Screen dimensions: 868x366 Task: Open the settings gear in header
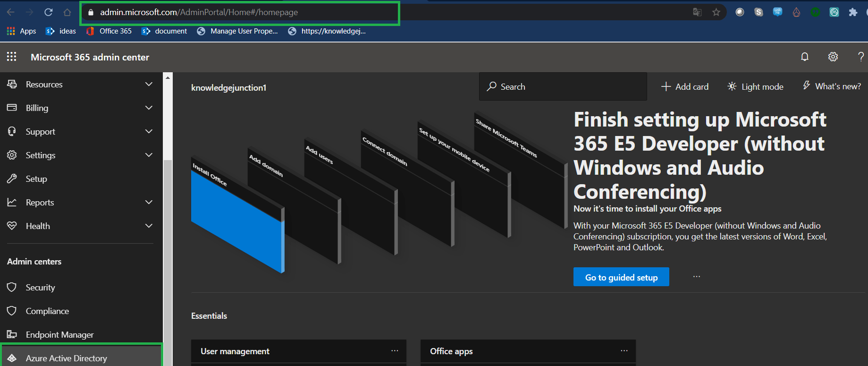(x=833, y=57)
